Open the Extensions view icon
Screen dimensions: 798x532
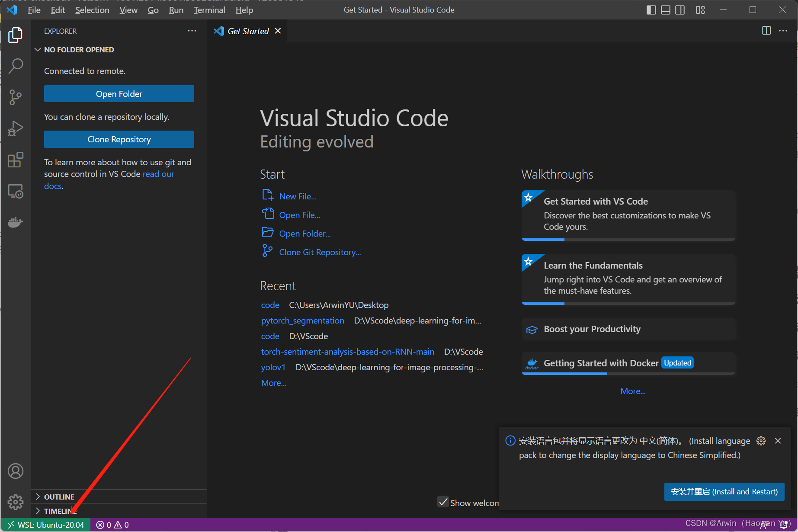coord(16,160)
